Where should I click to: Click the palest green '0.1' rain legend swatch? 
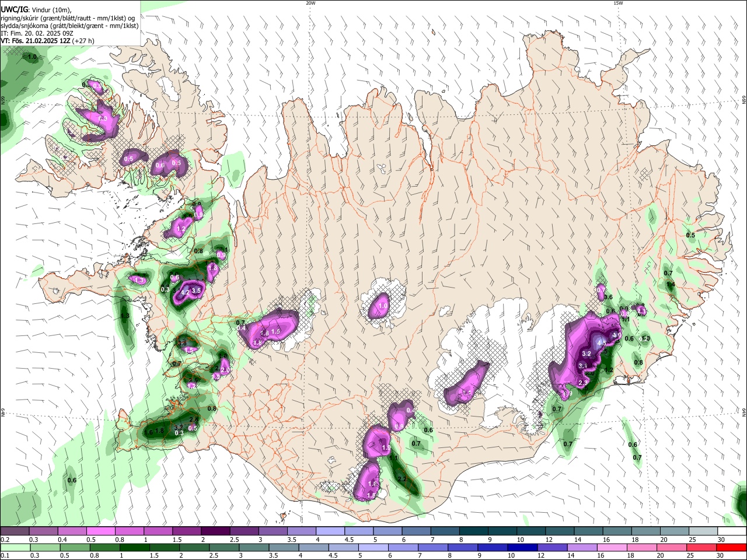tap(15, 548)
